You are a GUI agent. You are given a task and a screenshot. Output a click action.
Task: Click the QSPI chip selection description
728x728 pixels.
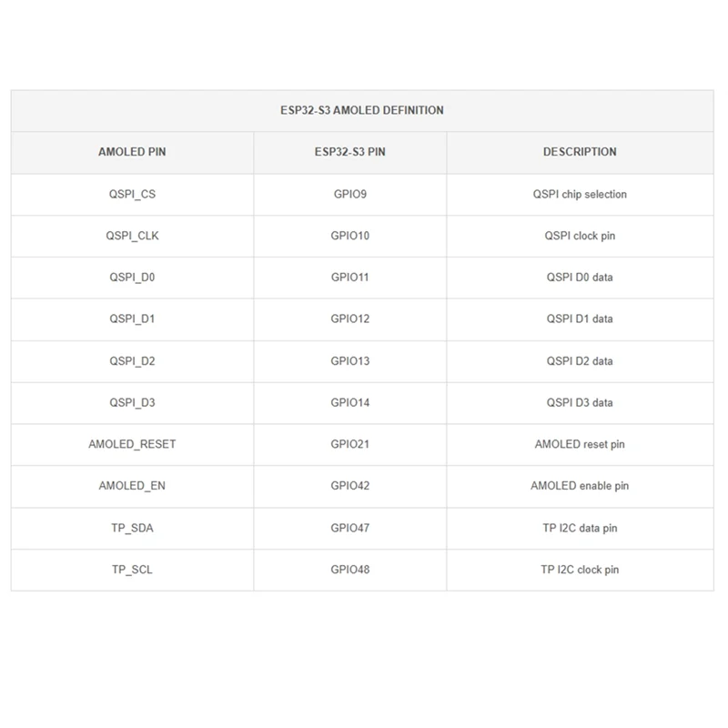(x=580, y=194)
